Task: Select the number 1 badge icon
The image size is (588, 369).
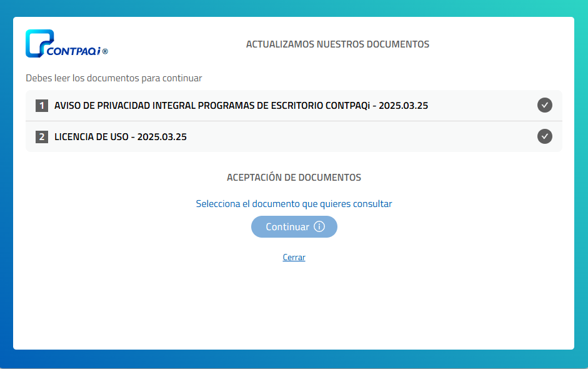Action: [41, 105]
